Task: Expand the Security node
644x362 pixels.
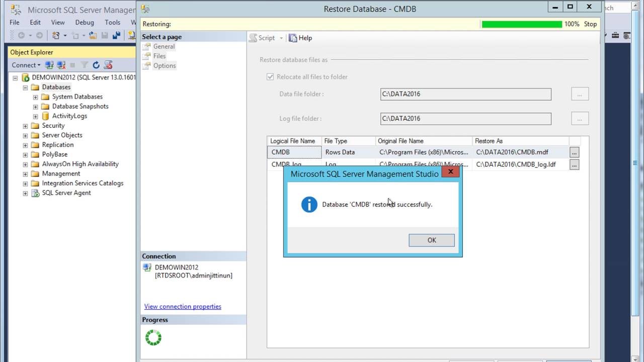Action: coord(25,126)
